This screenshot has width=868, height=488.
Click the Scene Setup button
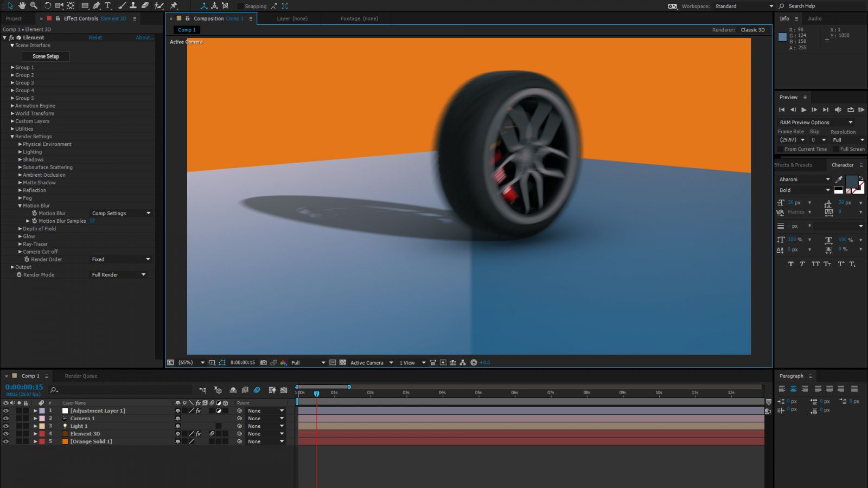point(46,56)
